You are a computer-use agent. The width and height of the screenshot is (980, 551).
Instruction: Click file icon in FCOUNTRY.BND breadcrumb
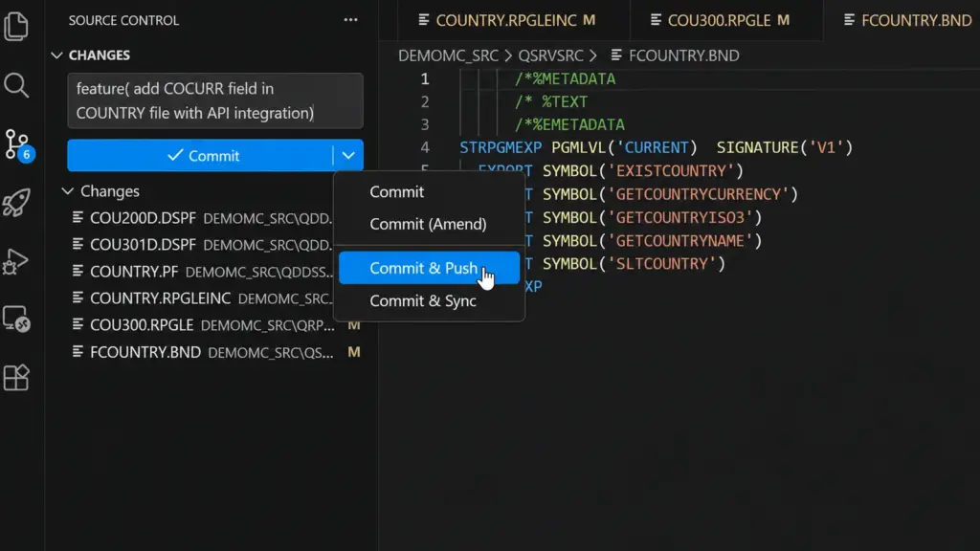616,55
